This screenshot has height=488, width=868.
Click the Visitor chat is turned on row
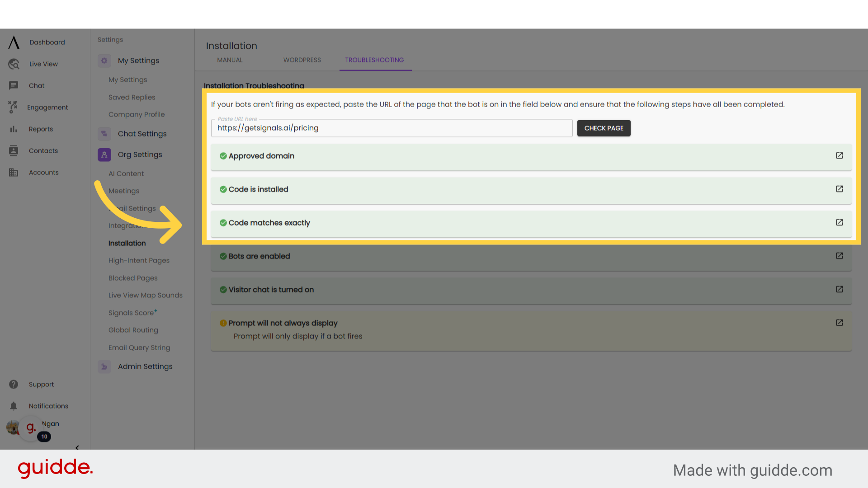pos(531,290)
